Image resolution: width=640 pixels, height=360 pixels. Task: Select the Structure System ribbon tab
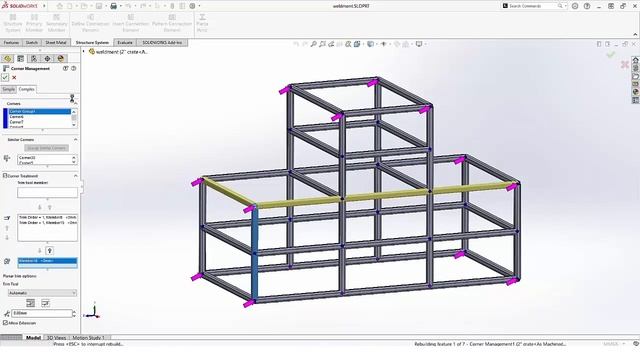coord(92,42)
